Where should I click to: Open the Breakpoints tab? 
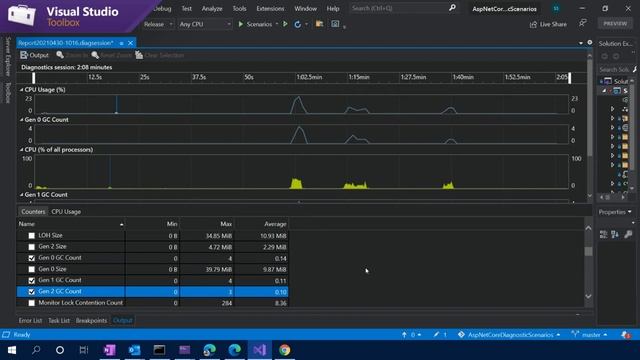tap(91, 320)
